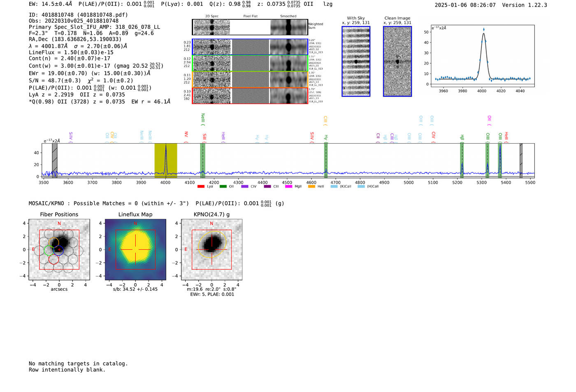576x392 pixels.
Task: Click the s/b: 34.52 +/- 0.145 caption
Action: [x=135, y=289]
